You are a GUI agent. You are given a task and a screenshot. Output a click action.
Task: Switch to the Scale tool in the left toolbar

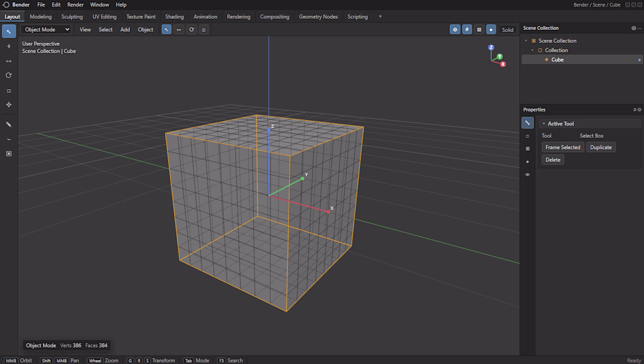(x=9, y=90)
